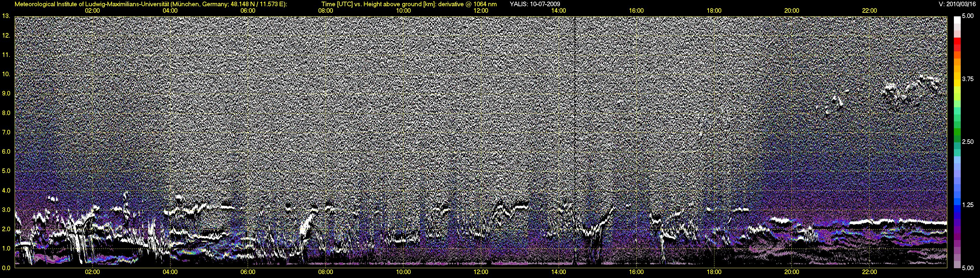Click the 18:00 label on the top time axis

pos(714,11)
